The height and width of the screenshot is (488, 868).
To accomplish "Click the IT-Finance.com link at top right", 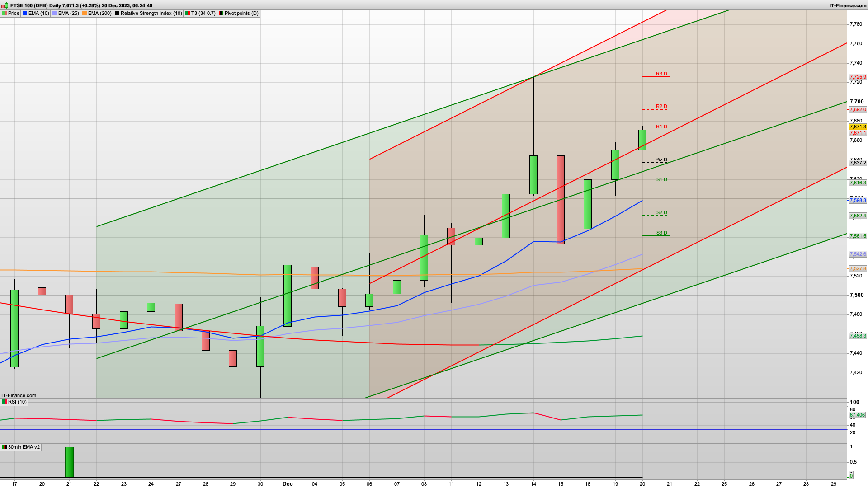I will [x=848, y=5].
